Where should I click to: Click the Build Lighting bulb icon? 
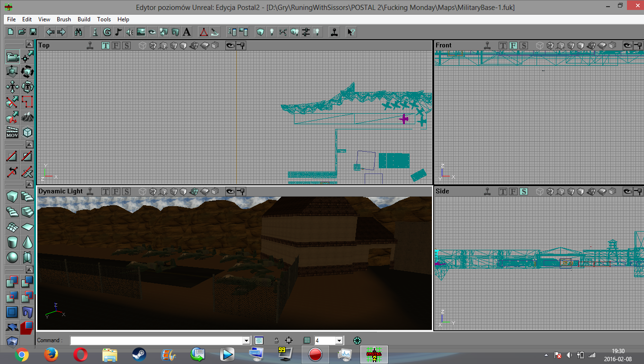coord(271,32)
